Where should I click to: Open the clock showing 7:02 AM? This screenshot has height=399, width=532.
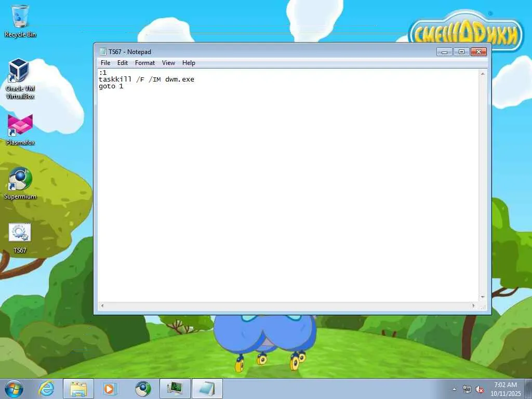[x=505, y=389]
